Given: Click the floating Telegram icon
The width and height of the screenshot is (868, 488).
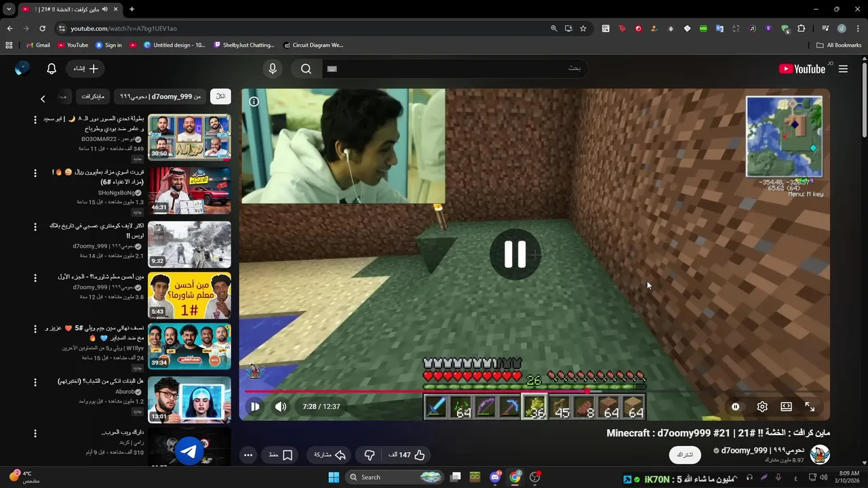Looking at the screenshot, I should (x=190, y=451).
